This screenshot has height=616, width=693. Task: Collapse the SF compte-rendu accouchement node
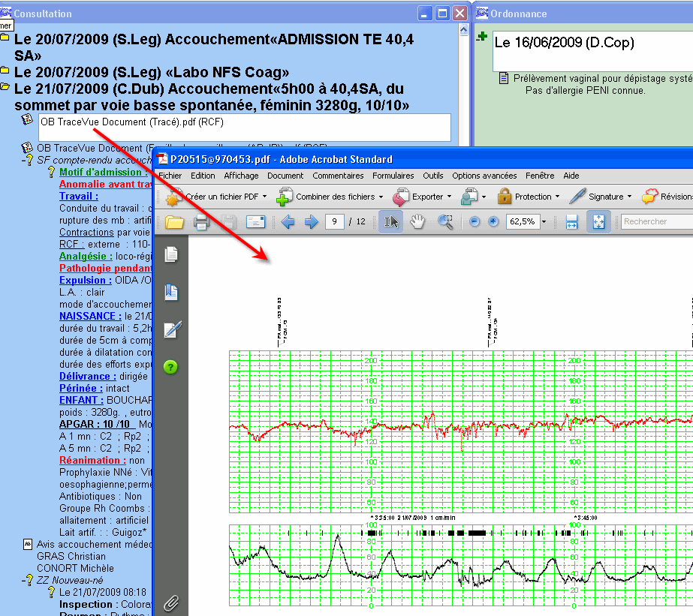tap(24, 161)
